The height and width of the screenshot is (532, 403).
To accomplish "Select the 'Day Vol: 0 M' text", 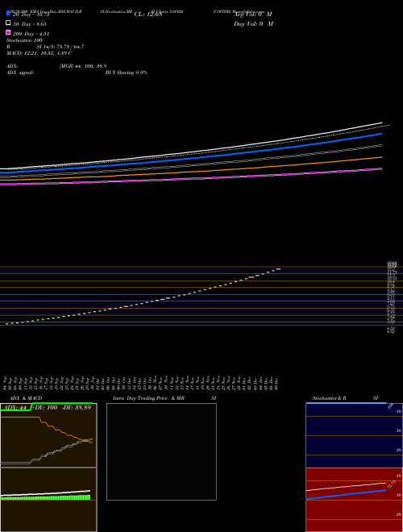I will coord(253,24).
